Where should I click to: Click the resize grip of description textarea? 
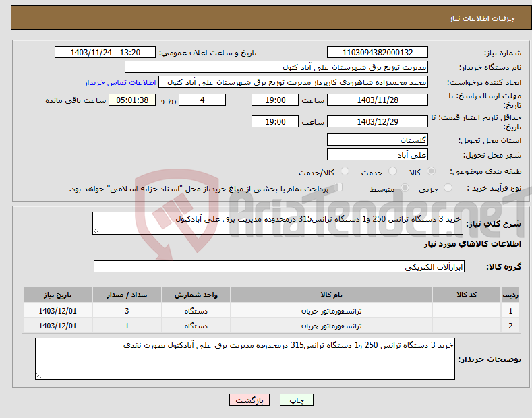[96, 231]
